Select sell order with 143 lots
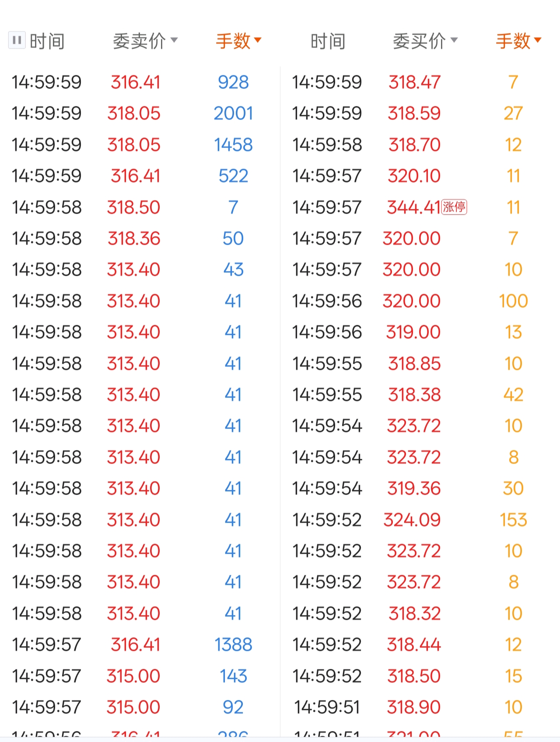560x742 pixels. click(233, 676)
